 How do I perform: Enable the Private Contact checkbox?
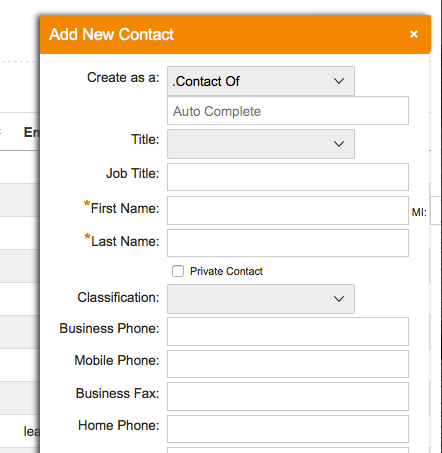178,271
